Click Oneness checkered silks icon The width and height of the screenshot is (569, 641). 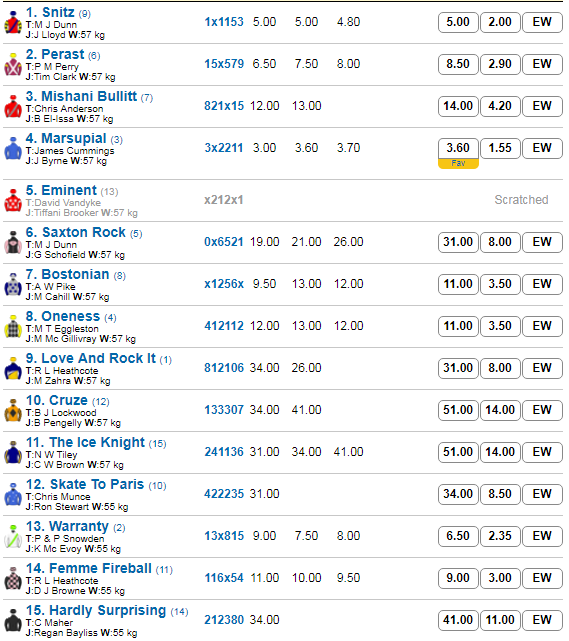tap(13, 327)
